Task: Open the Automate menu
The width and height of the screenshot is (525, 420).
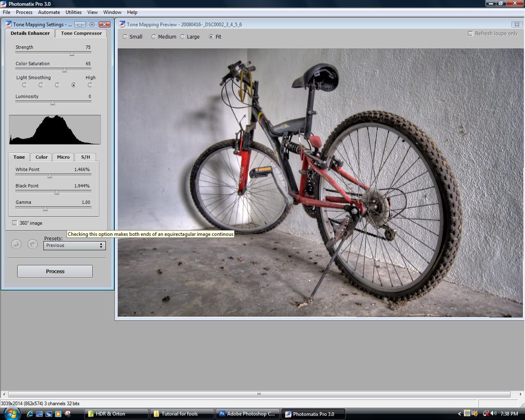Action: (49, 12)
